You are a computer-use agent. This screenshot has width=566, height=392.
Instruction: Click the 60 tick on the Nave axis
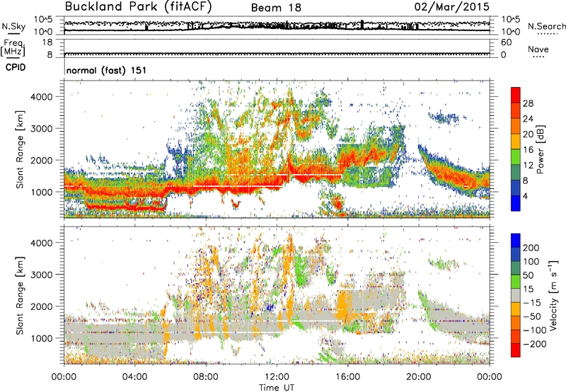click(x=506, y=42)
